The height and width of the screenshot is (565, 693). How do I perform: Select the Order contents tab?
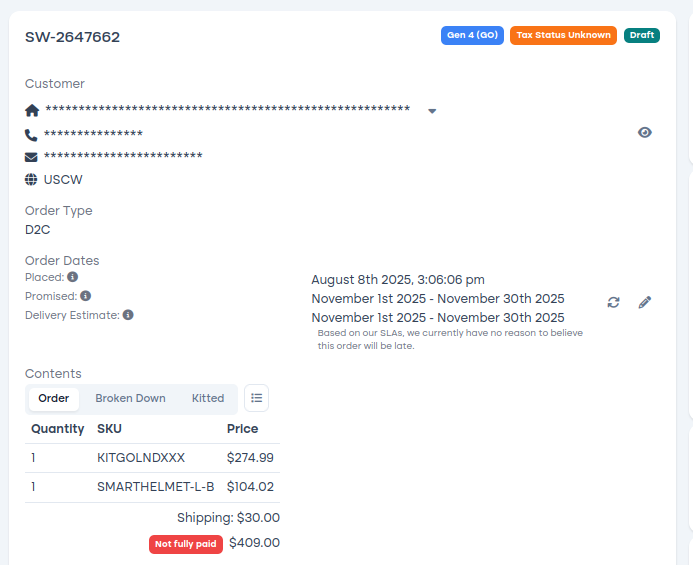coord(54,398)
